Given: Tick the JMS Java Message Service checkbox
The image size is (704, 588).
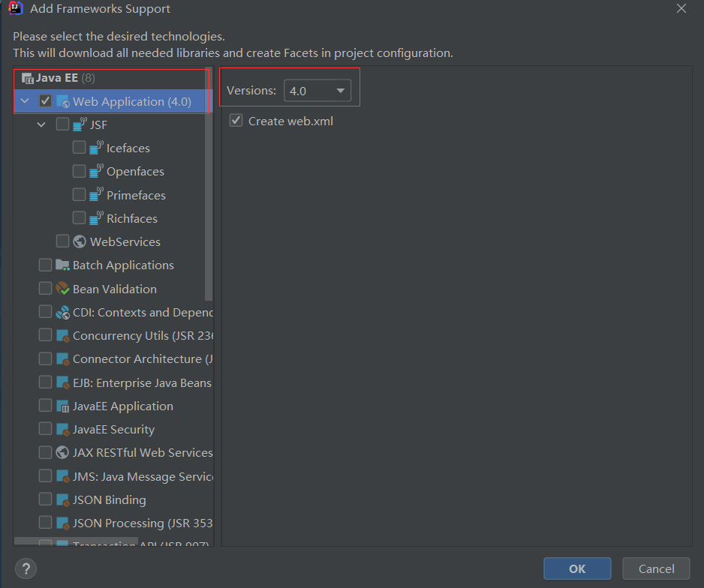Looking at the screenshot, I should click(45, 475).
